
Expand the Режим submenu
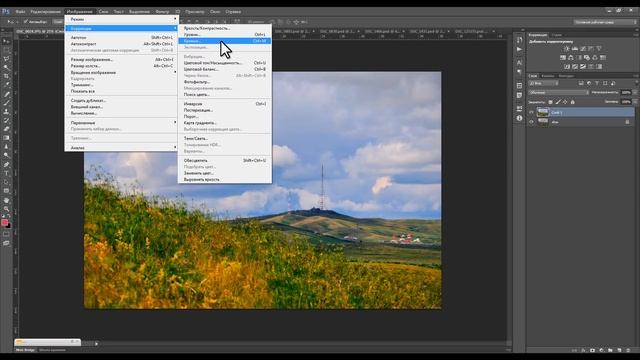pos(121,19)
